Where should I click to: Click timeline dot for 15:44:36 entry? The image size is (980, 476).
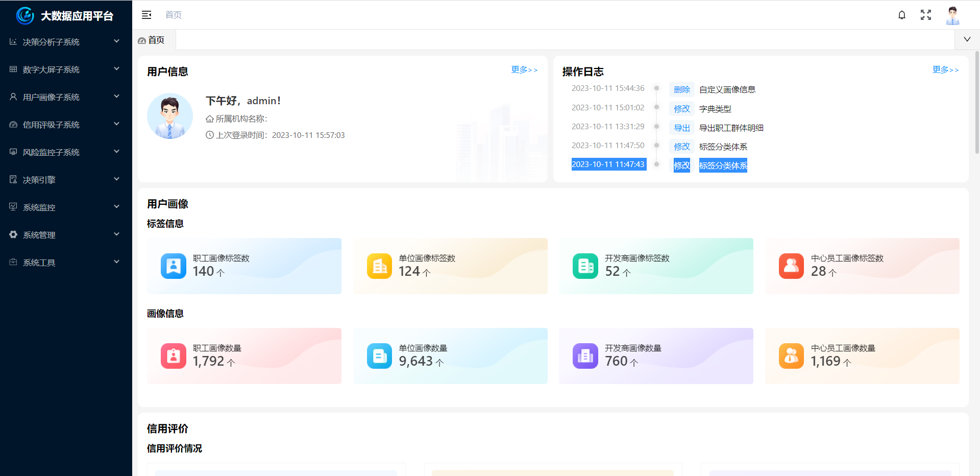click(x=657, y=88)
